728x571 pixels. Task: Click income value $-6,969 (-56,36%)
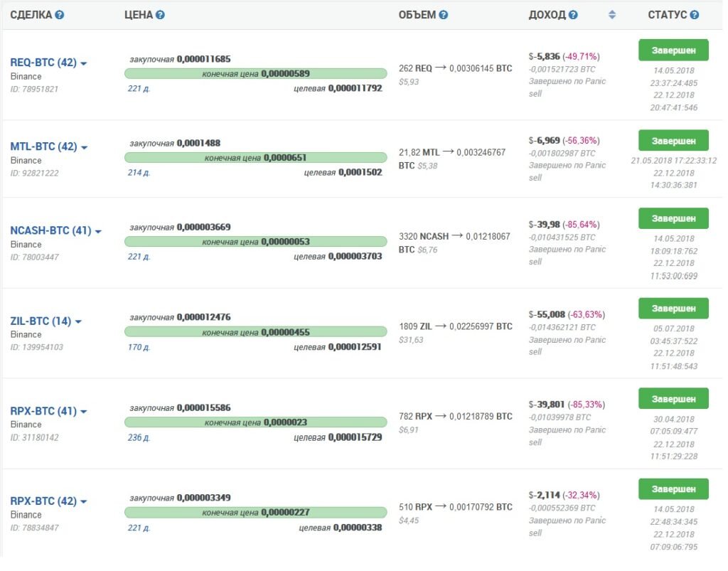tap(564, 141)
